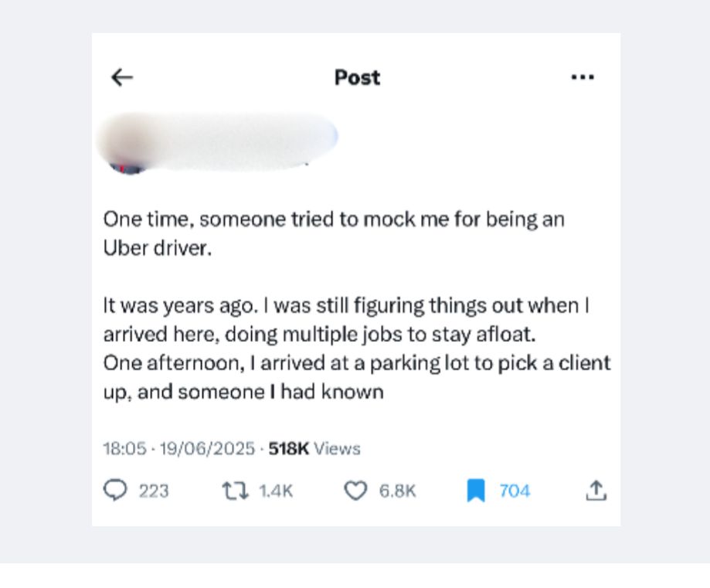Click the "Post" header title

(x=357, y=77)
